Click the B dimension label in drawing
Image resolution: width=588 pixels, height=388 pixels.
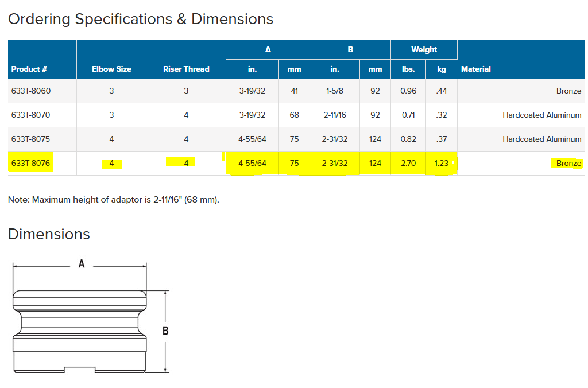pos(165,331)
